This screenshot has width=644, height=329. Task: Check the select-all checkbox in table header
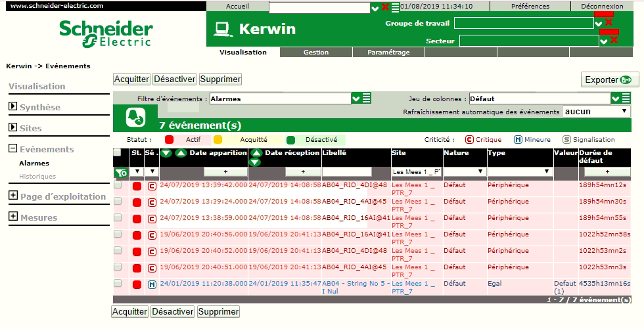[x=117, y=153]
